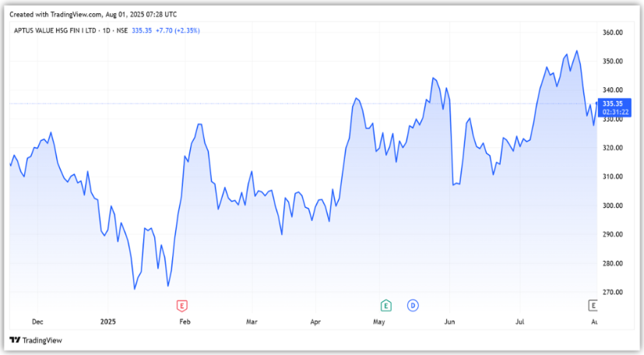Click the green earnings marker near May

(x=385, y=305)
